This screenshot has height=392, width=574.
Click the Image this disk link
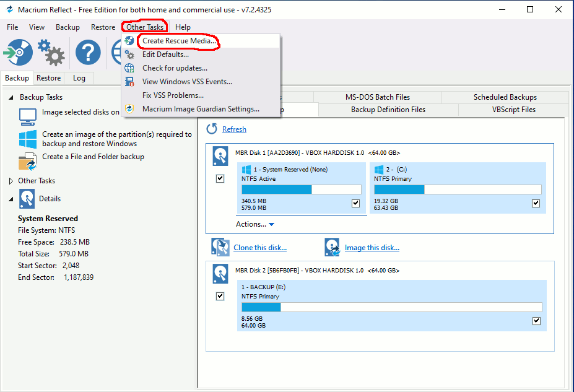[372, 248]
